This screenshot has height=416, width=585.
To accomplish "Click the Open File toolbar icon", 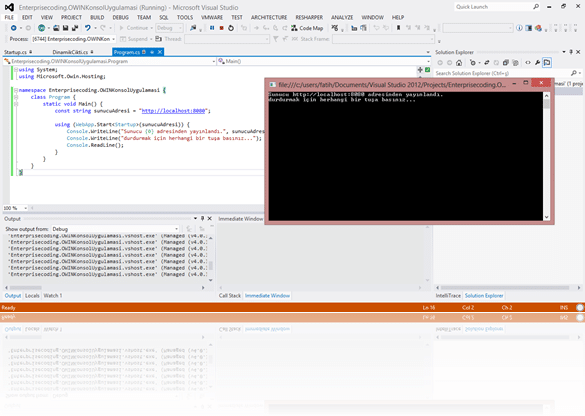I will pyautogui.click(x=56, y=28).
